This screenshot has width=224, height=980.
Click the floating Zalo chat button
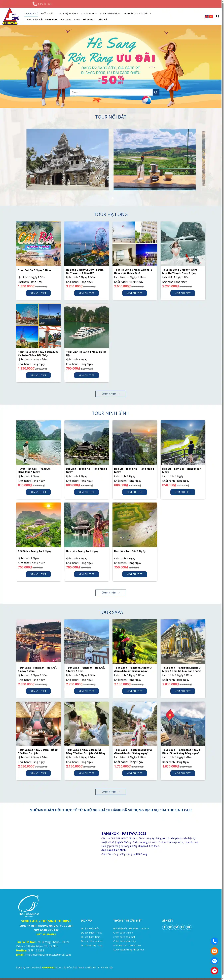click(x=215, y=961)
